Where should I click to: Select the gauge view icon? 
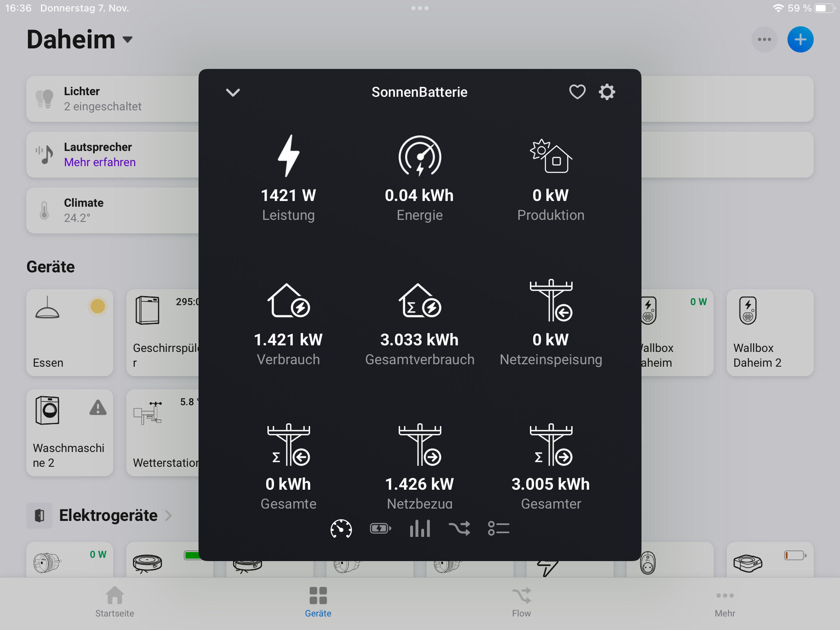(x=341, y=528)
